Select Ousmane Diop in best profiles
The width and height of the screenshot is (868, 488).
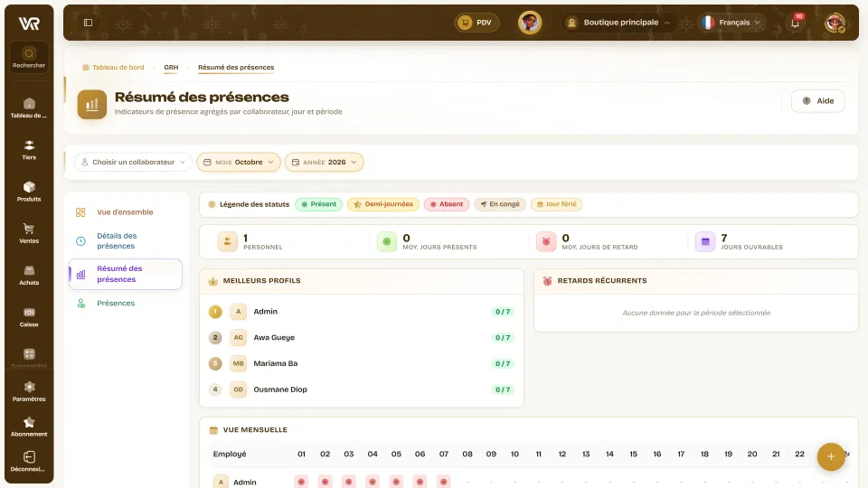coord(362,389)
